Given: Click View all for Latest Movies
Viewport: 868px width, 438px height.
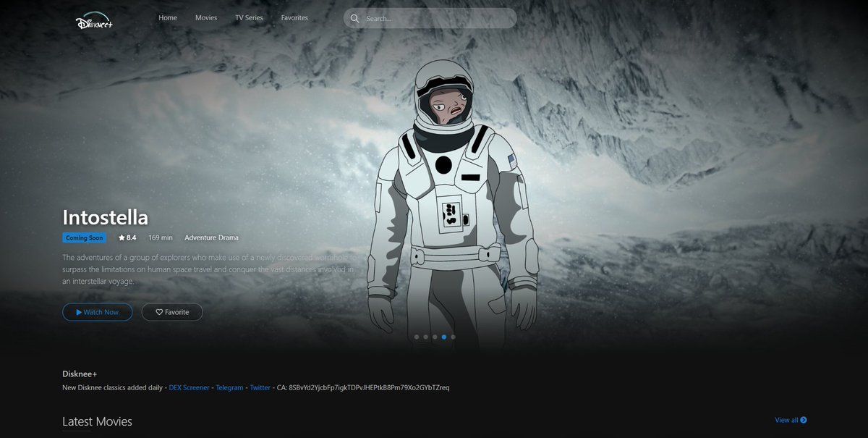Looking at the screenshot, I should [x=791, y=420].
